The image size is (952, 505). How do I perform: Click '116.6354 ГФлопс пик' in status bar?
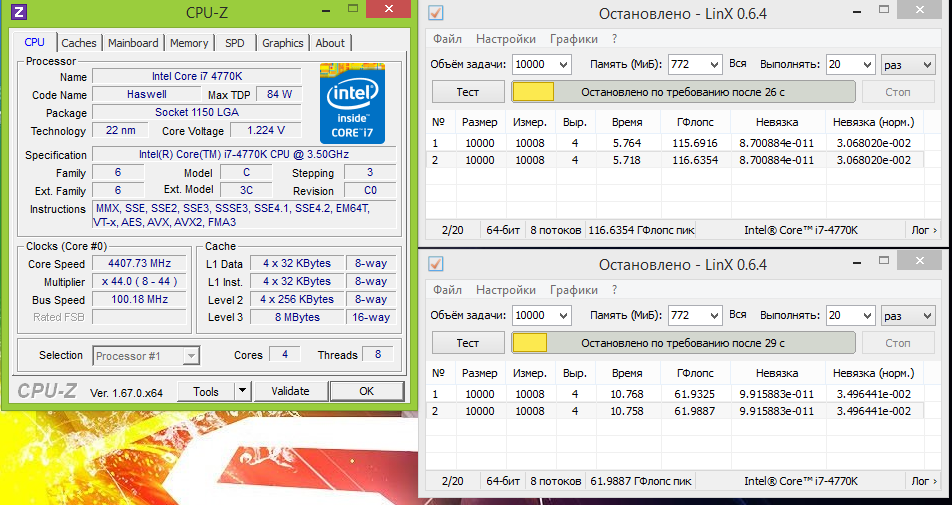pyautogui.click(x=641, y=230)
